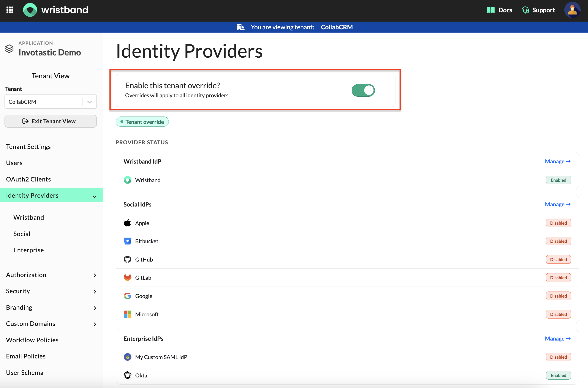Viewport: 588px width, 388px height.
Task: Click the Disabled badge for GitHub
Action: pos(558,259)
